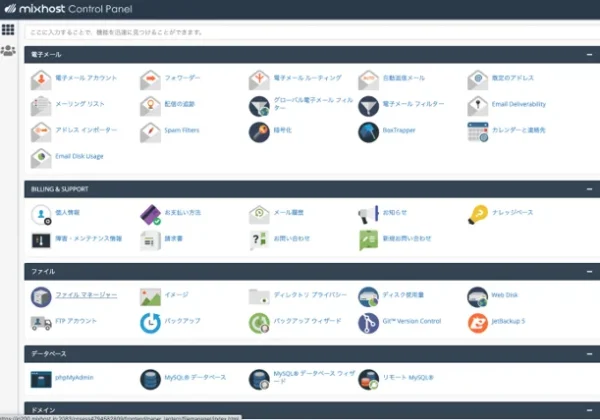
Task: Click the mixhost Control Panel logo
Action: [x=68, y=9]
